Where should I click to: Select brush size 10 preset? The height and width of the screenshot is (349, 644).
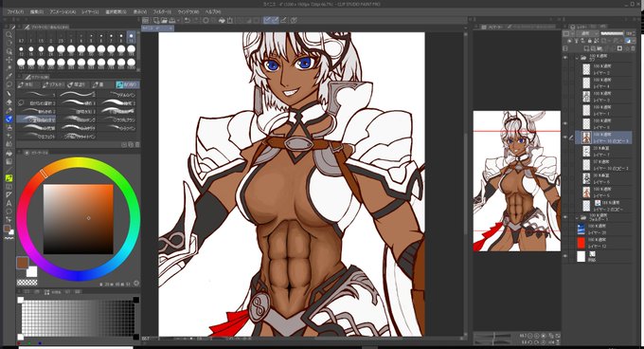pos(131,37)
